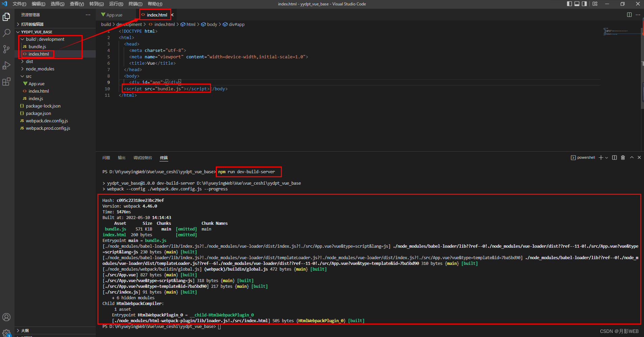Open the 转到(G) menu
Screen dimensions: 644x337
pos(96,4)
